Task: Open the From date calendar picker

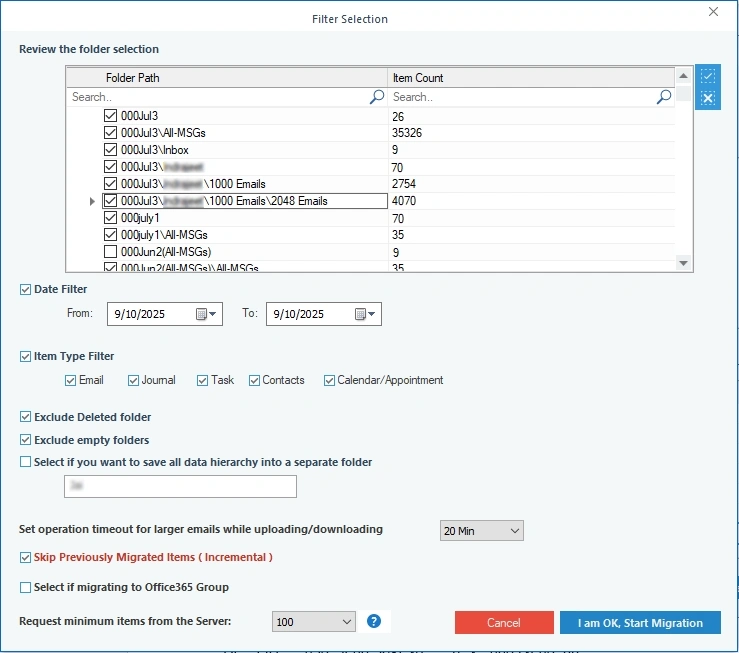Action: tap(206, 314)
